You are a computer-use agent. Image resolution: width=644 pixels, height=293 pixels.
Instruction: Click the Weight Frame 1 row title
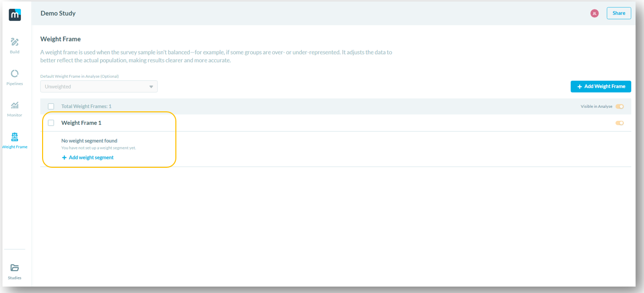tap(81, 123)
